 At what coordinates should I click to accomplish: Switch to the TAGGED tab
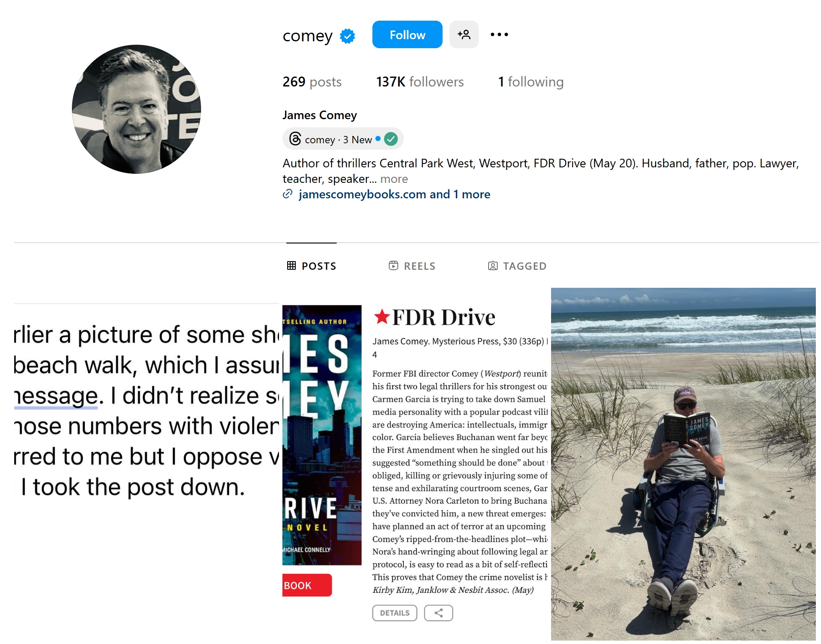click(523, 265)
